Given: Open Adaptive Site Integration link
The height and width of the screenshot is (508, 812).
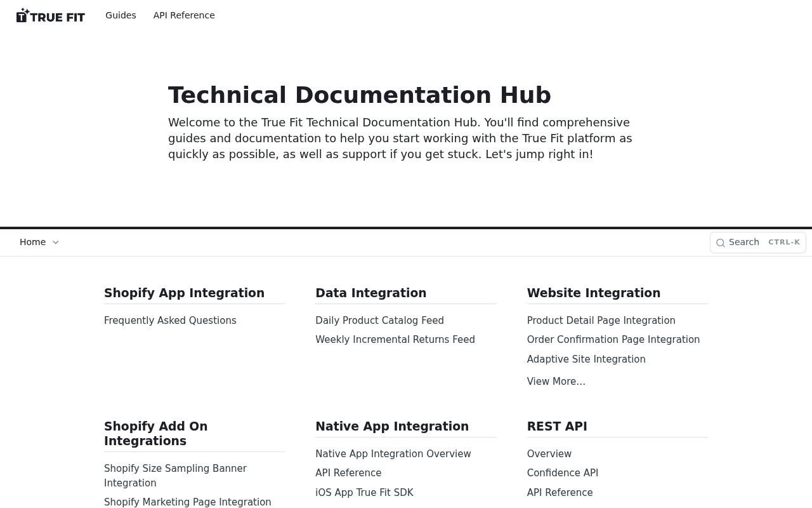Looking at the screenshot, I should [586, 359].
